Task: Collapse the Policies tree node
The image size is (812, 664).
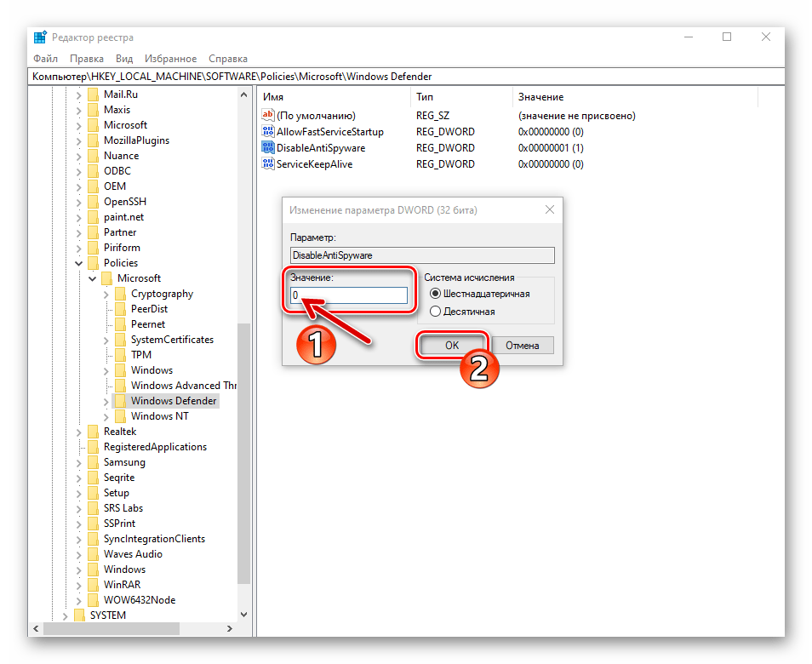Action: click(78, 263)
